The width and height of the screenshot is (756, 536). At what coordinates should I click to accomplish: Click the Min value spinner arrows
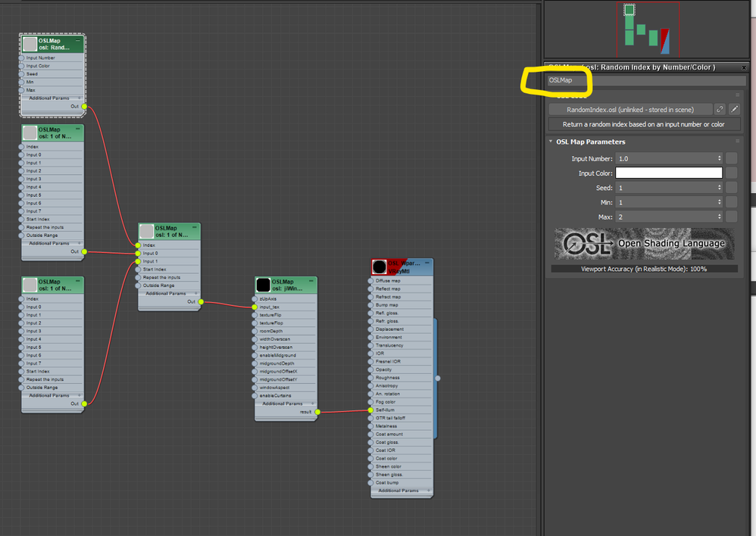(x=720, y=202)
